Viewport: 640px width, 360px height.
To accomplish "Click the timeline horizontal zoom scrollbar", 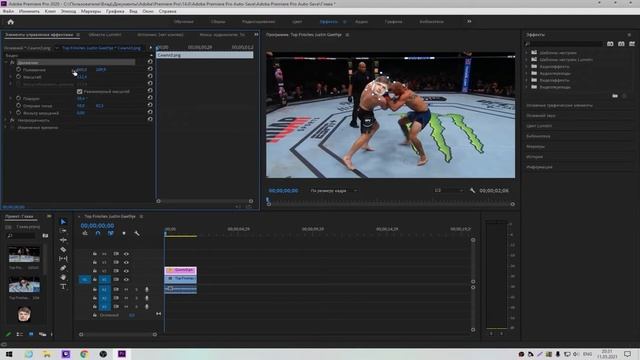I will click(118, 334).
